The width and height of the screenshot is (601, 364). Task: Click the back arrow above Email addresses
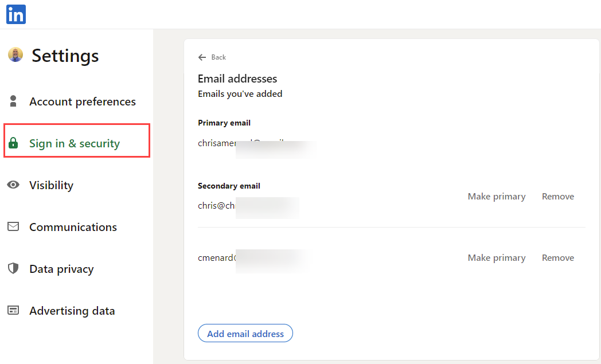201,57
